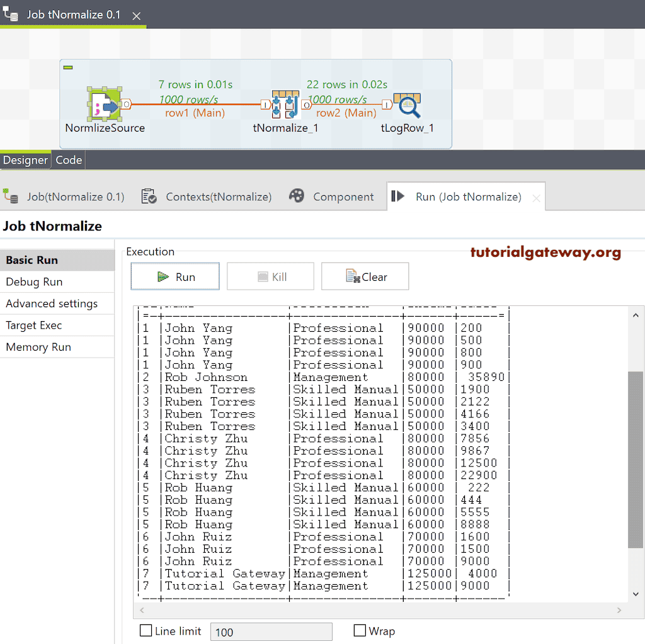The height and width of the screenshot is (644, 645).
Task: Collapse the subjob using the green minus toggle
Action: [x=69, y=66]
